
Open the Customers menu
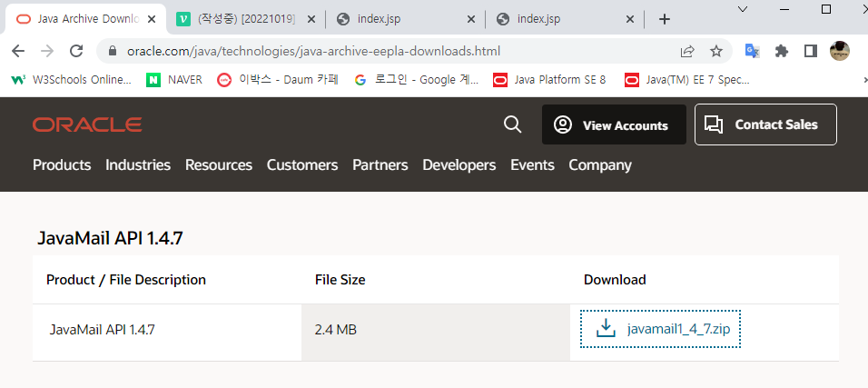click(302, 165)
